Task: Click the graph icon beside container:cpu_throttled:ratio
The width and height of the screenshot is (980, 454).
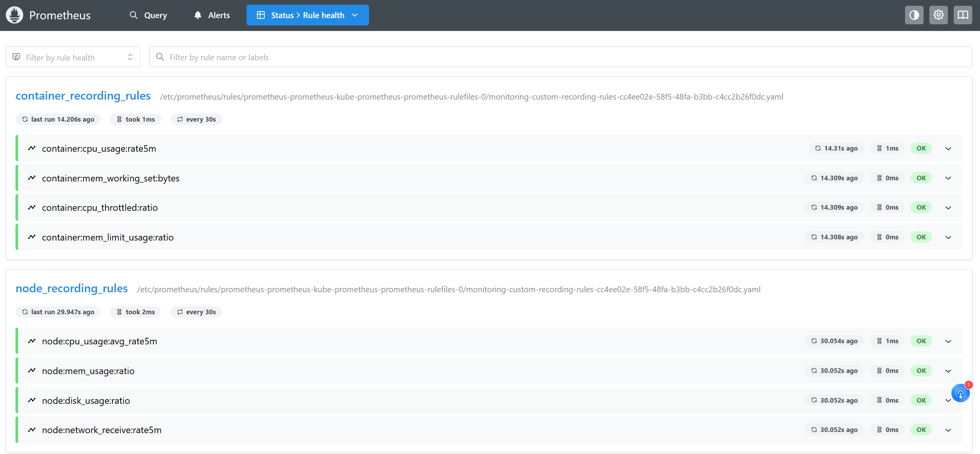Action: pyautogui.click(x=32, y=207)
